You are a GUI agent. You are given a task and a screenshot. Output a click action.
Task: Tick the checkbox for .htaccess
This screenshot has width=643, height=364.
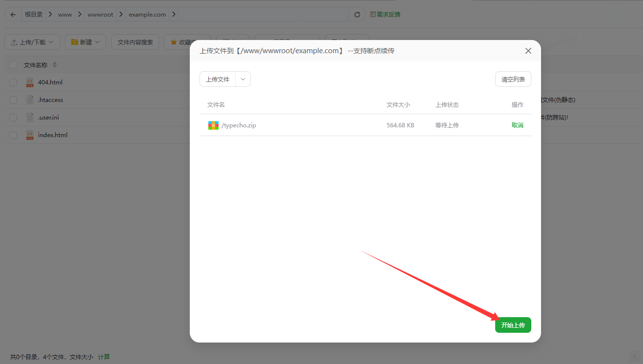coord(13,100)
